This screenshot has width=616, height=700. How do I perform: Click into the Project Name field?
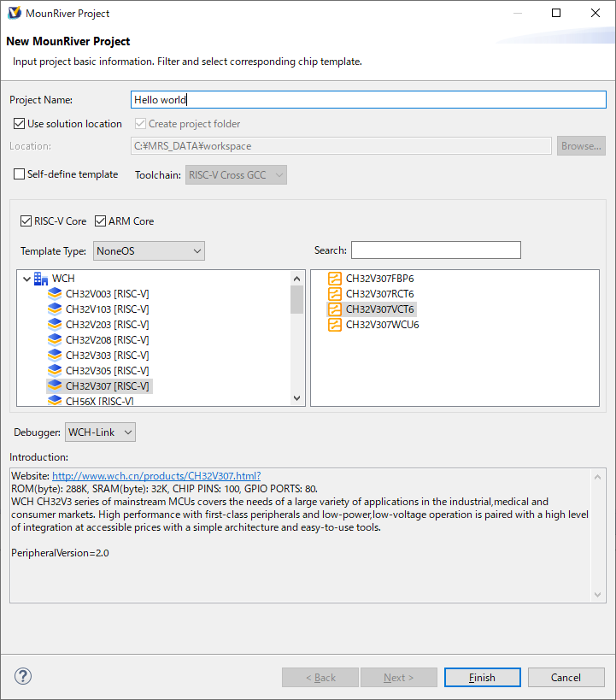[369, 99]
